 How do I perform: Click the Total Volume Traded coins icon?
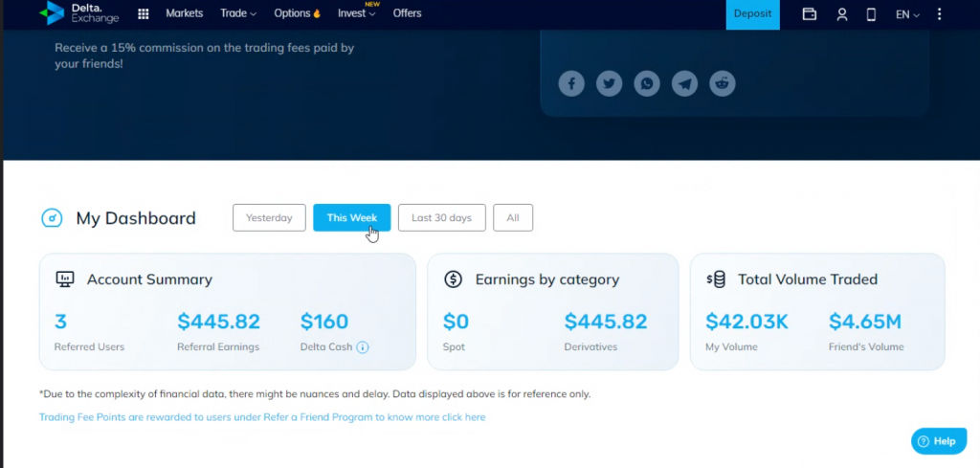click(716, 279)
